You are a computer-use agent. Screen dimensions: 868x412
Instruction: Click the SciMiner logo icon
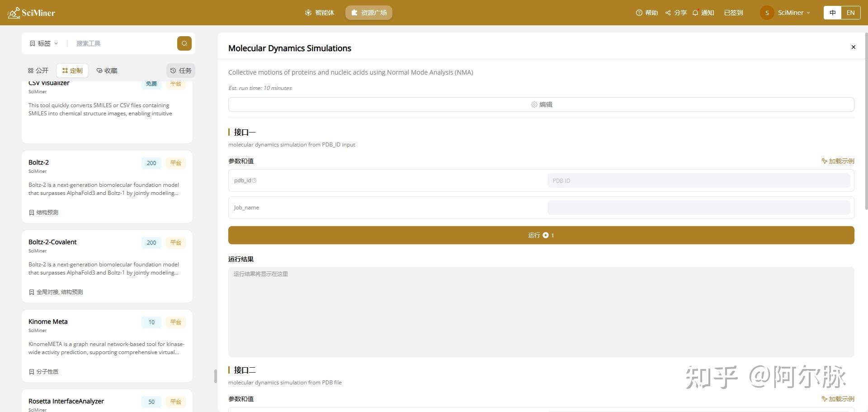pos(14,13)
